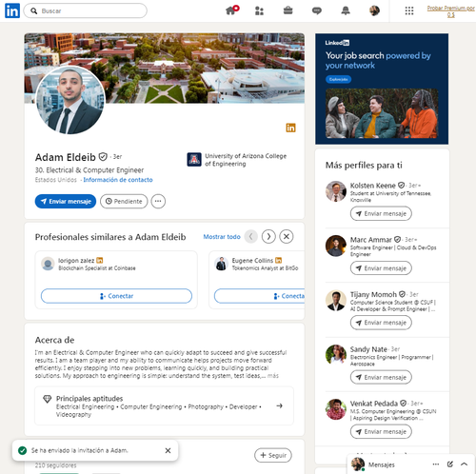Click Mostrar todo for similar professionals
Viewport: 476px width, 474px height.
pyautogui.click(x=222, y=237)
